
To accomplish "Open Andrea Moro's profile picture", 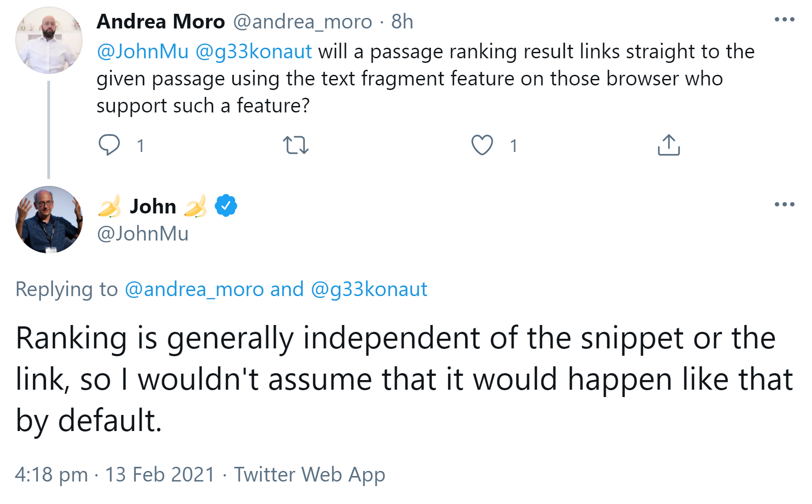I will pyautogui.click(x=48, y=39).
